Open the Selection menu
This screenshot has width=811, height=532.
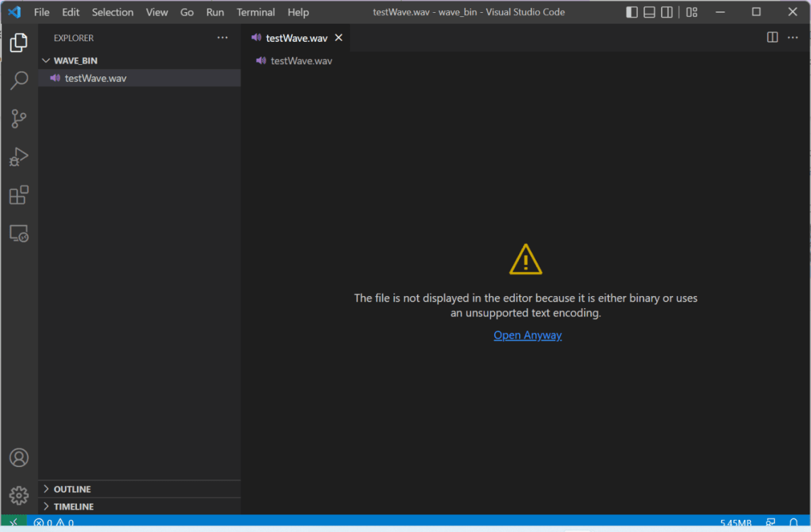113,12
